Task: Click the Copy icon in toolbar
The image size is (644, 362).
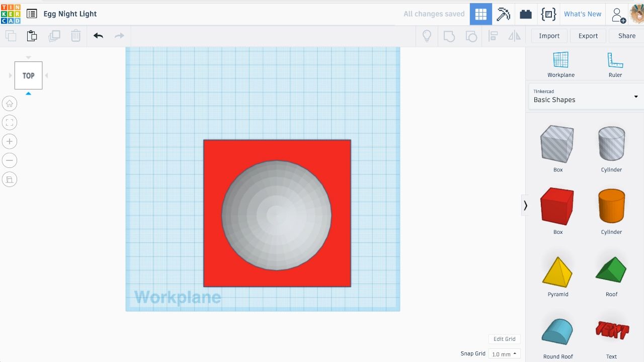Action: [11, 36]
